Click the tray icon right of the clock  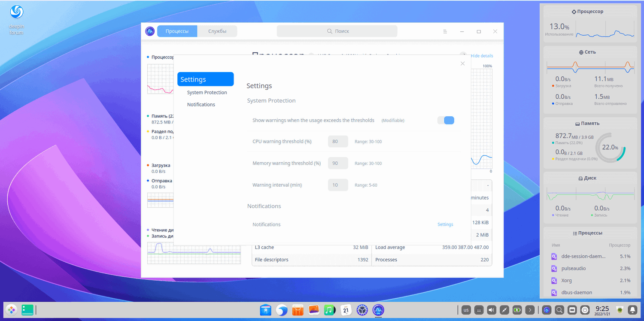point(620,309)
